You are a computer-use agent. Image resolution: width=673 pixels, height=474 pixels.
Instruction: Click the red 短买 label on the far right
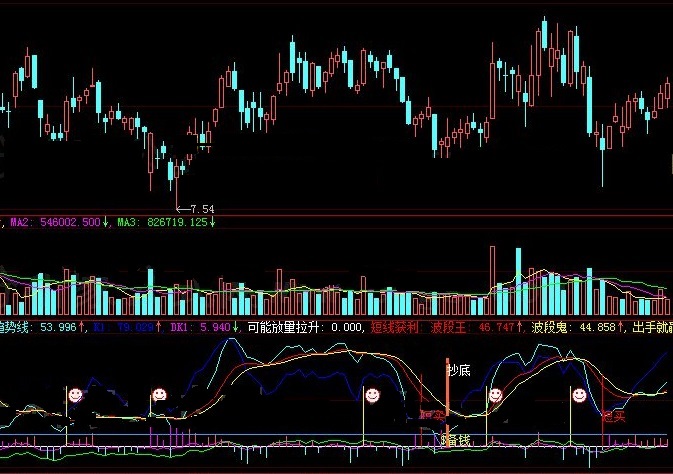[x=614, y=416]
